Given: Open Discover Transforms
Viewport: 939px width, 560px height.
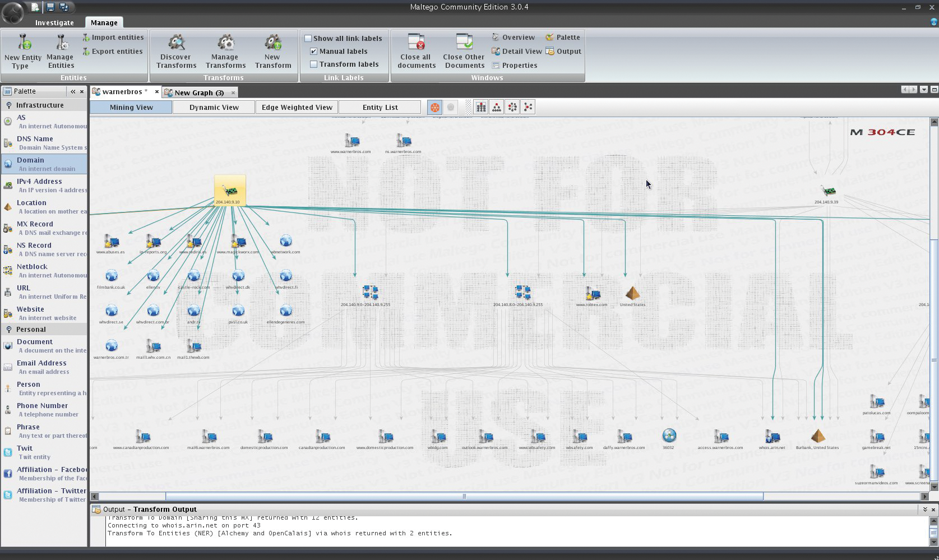Looking at the screenshot, I should coord(175,50).
